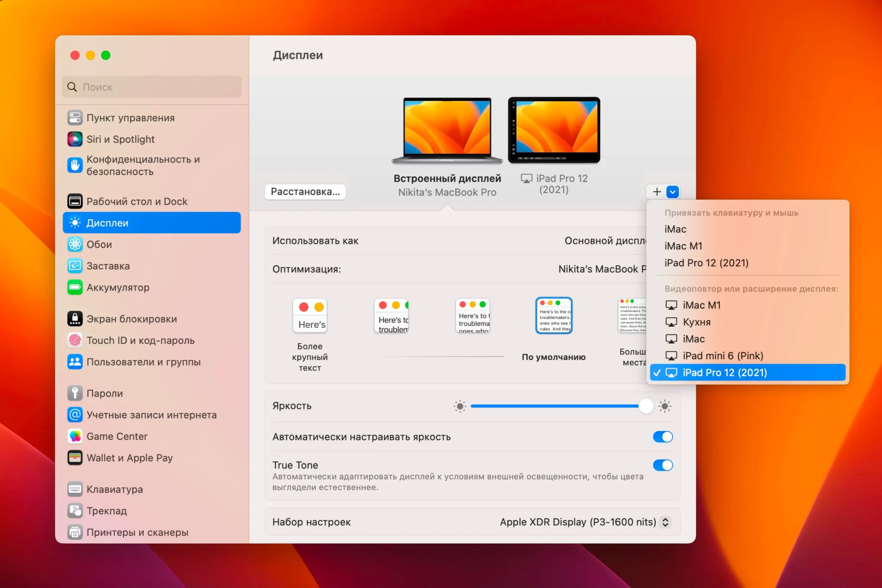Toggle Автоматически настраивать яркость switch
Viewport: 882px width, 588px height.
pos(662,437)
